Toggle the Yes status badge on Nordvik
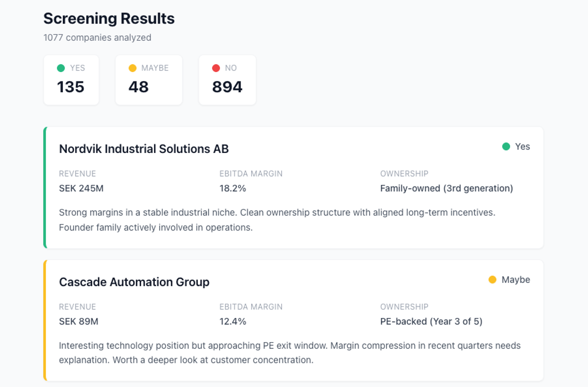Screen dimensions: 588x387 (x=515, y=146)
